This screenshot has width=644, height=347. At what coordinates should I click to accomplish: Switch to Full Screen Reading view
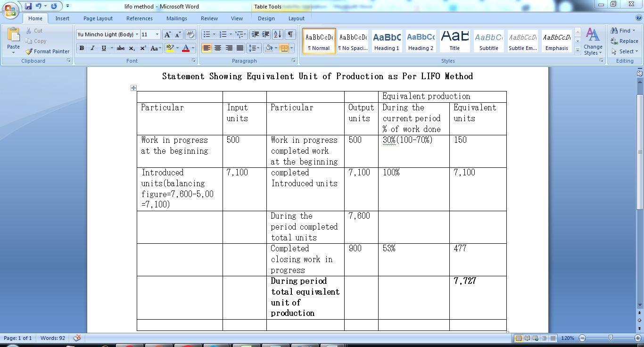click(x=527, y=338)
